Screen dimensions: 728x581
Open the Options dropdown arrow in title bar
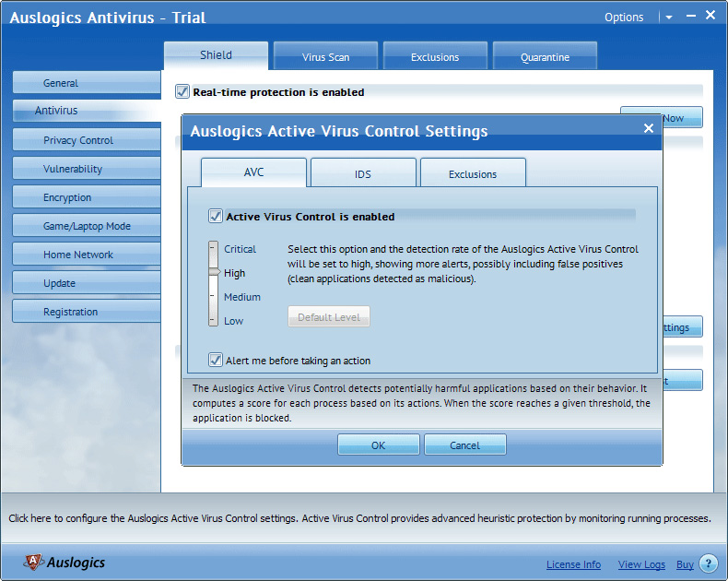669,18
